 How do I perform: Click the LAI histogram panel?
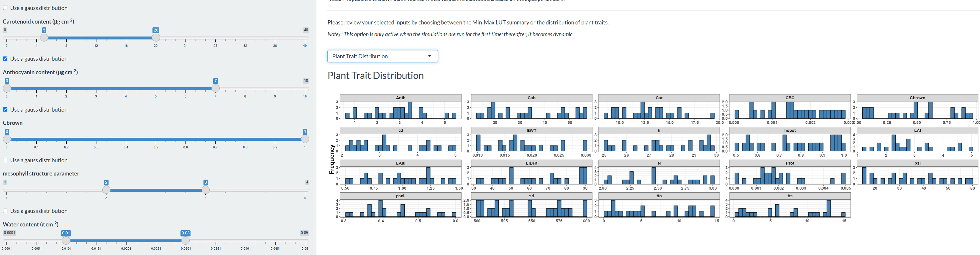pos(917,143)
